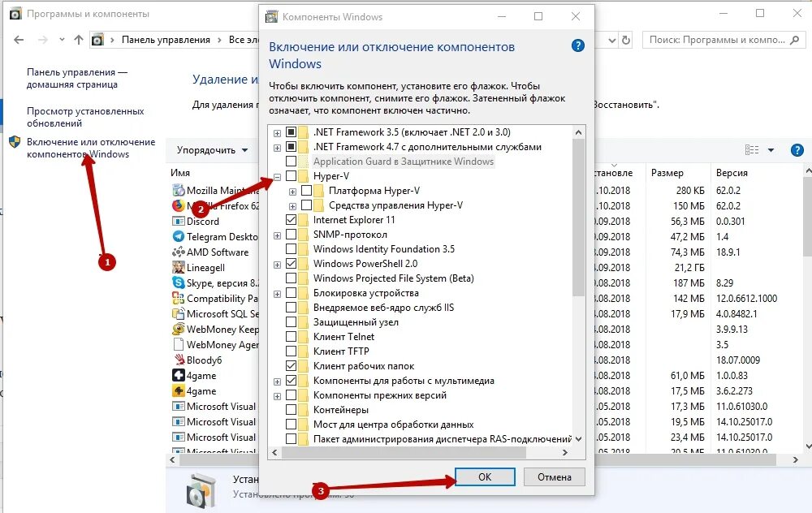Expand Компоненты прежних версий node
812x513 pixels.
pos(277,396)
